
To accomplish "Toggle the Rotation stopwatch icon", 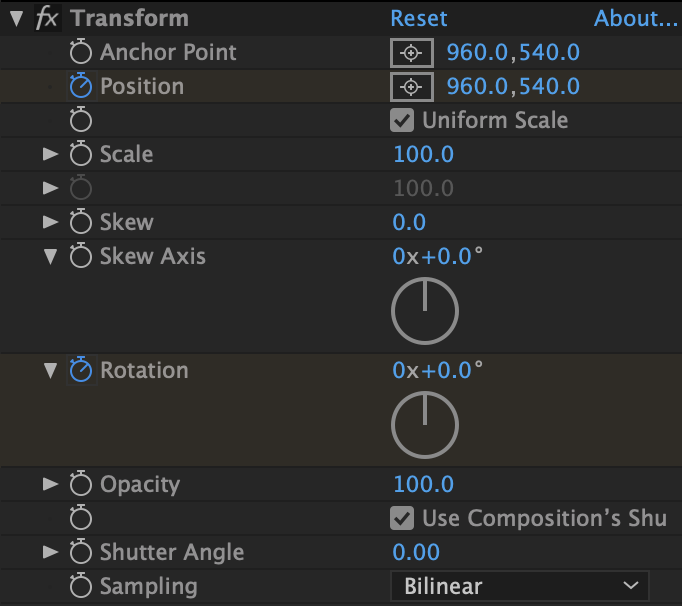I will 81,370.
